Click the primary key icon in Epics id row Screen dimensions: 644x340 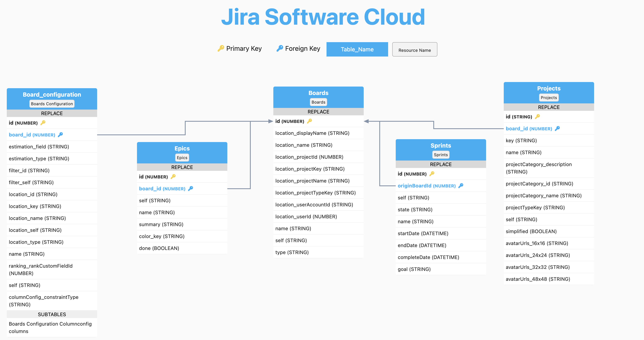click(173, 177)
